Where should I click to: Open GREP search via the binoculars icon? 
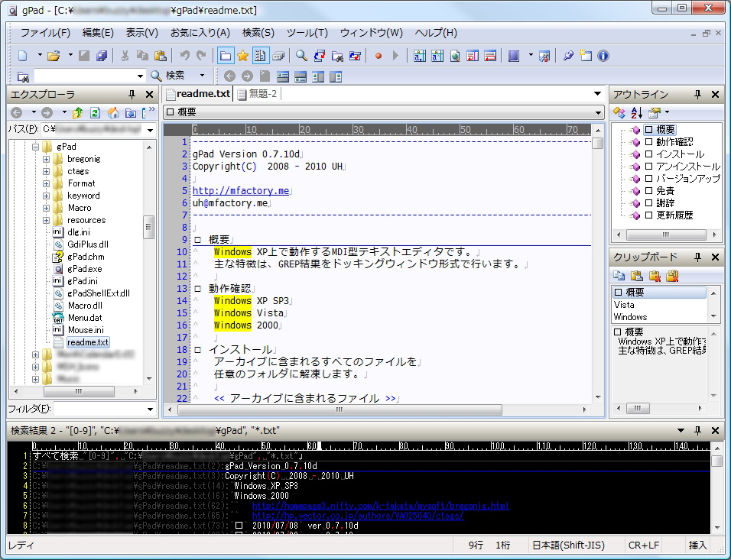(339, 55)
